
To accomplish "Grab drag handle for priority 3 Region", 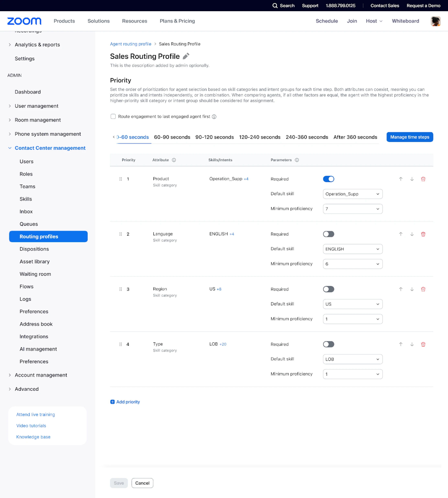I will click(121, 289).
